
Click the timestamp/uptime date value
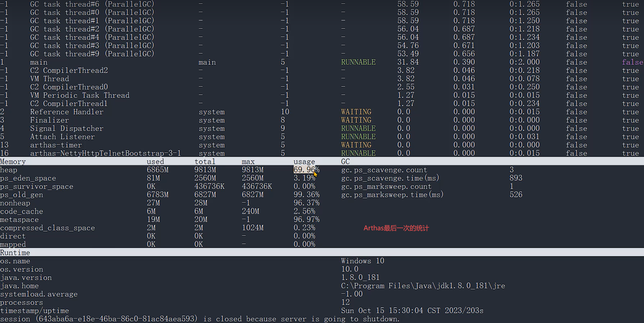tap(412, 311)
